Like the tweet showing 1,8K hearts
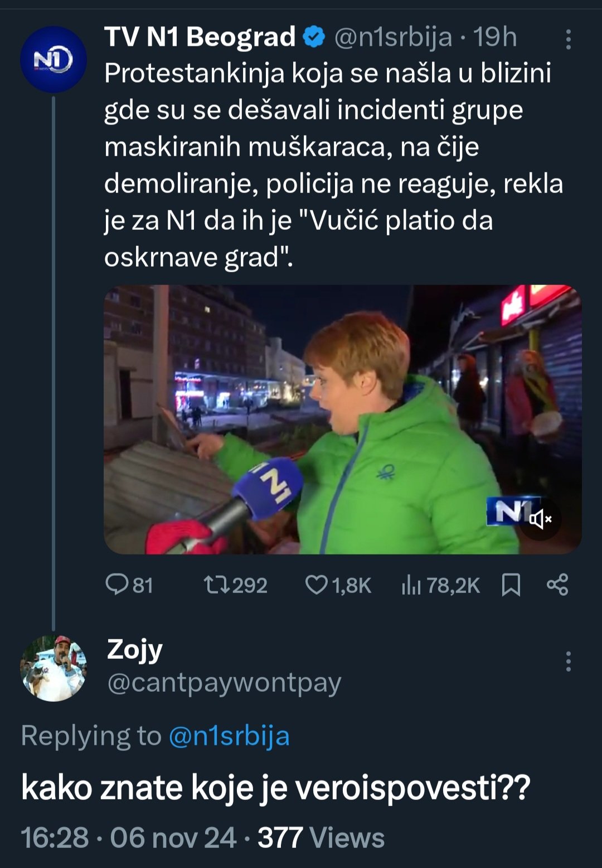 317,585
